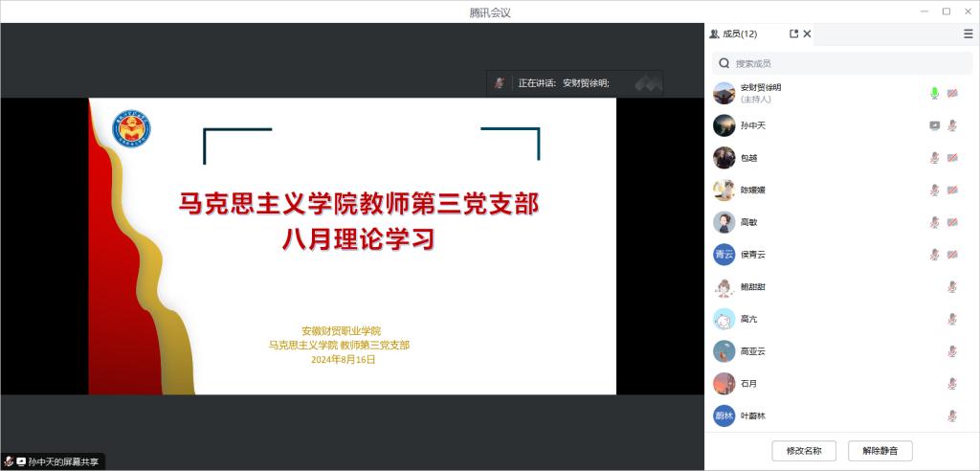
Task: Toggle camera icon for host 安财贸徐明
Action: 952,93
